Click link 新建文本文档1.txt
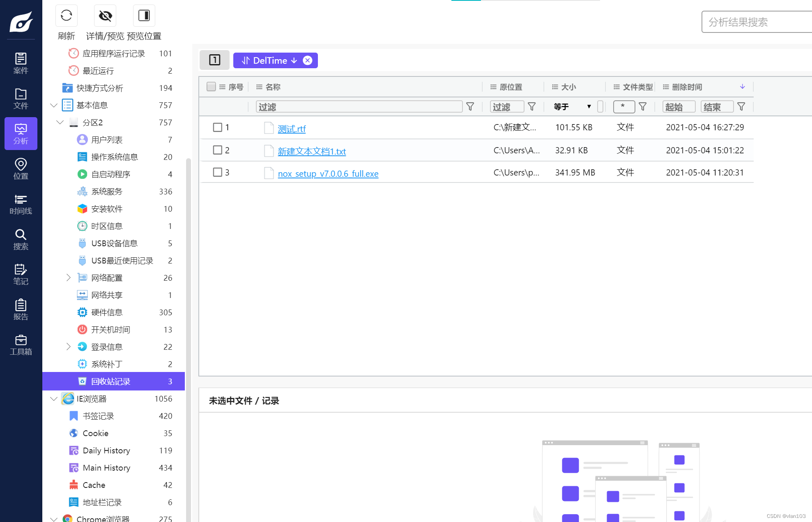This screenshot has width=812, height=522. 312,150
